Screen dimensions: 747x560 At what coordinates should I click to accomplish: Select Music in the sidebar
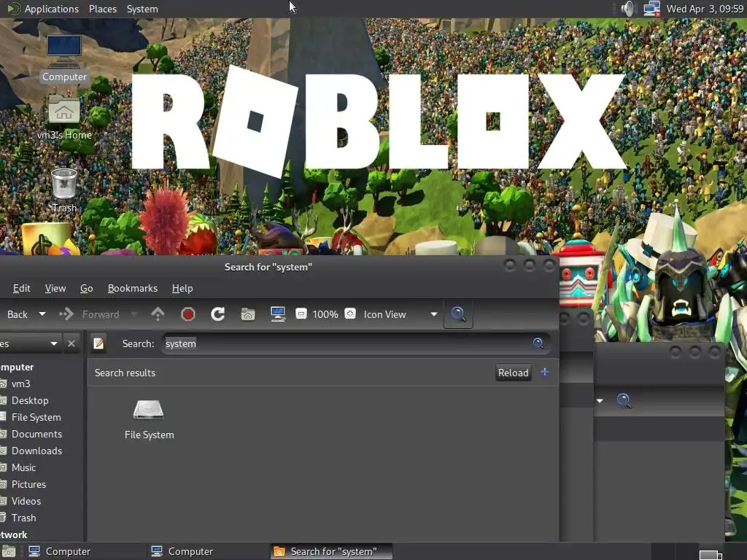23,467
